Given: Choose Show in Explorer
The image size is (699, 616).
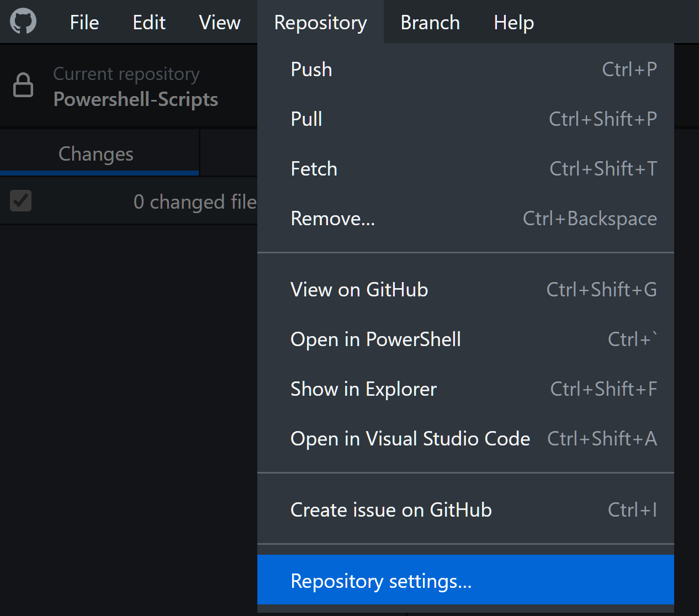Looking at the screenshot, I should pyautogui.click(x=465, y=389).
